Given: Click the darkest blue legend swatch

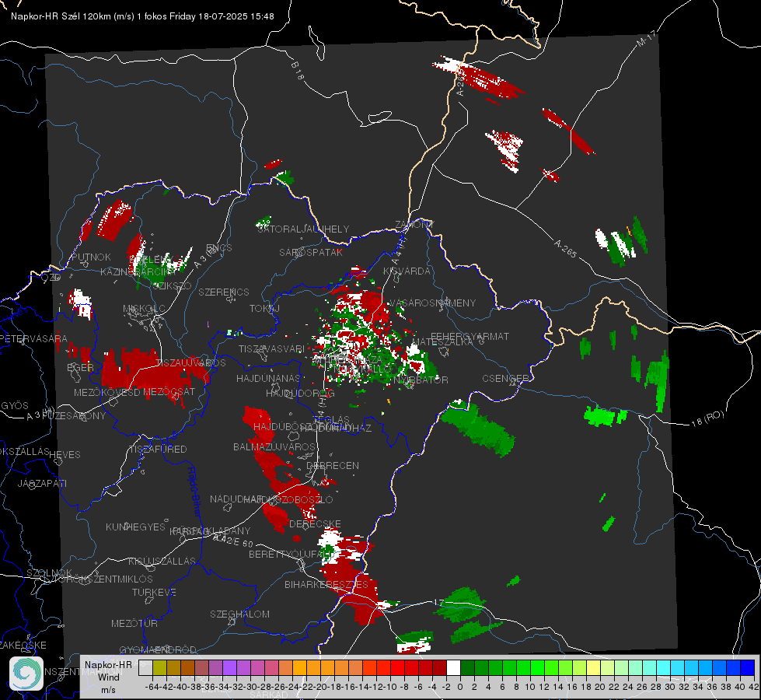Looking at the screenshot, I should [748, 668].
